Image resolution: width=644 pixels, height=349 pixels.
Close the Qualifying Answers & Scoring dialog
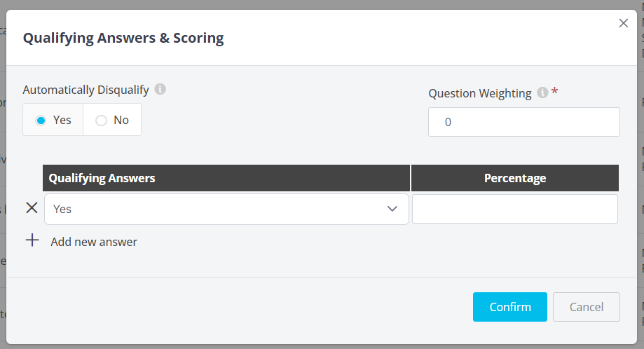[623, 23]
